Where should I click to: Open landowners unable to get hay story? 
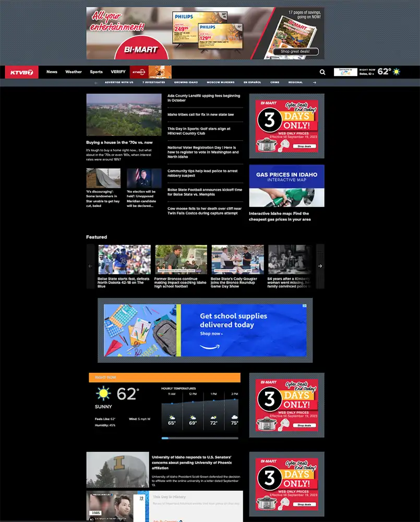(x=103, y=199)
